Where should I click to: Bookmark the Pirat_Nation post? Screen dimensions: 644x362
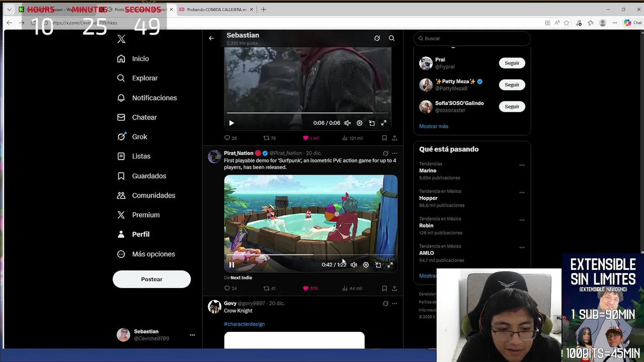[x=384, y=288]
